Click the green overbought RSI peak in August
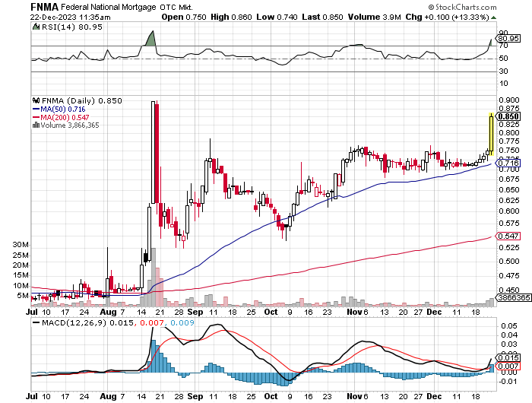 (150, 39)
